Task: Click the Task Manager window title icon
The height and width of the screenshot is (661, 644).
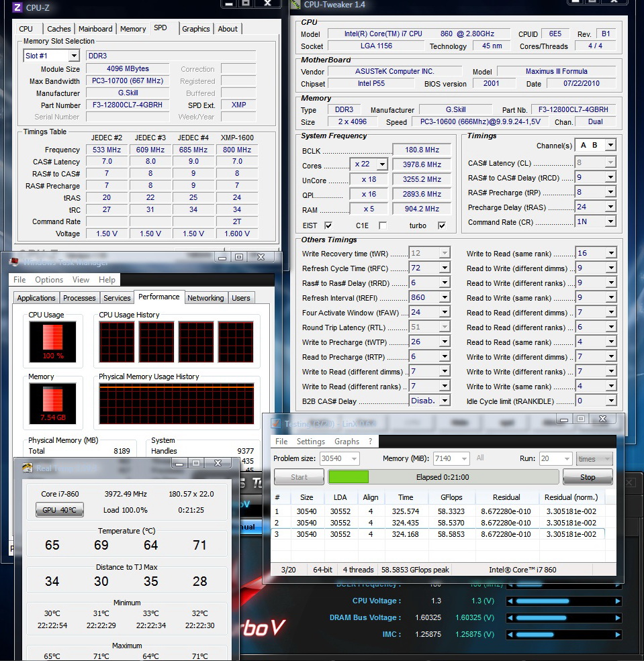Action: [x=14, y=262]
